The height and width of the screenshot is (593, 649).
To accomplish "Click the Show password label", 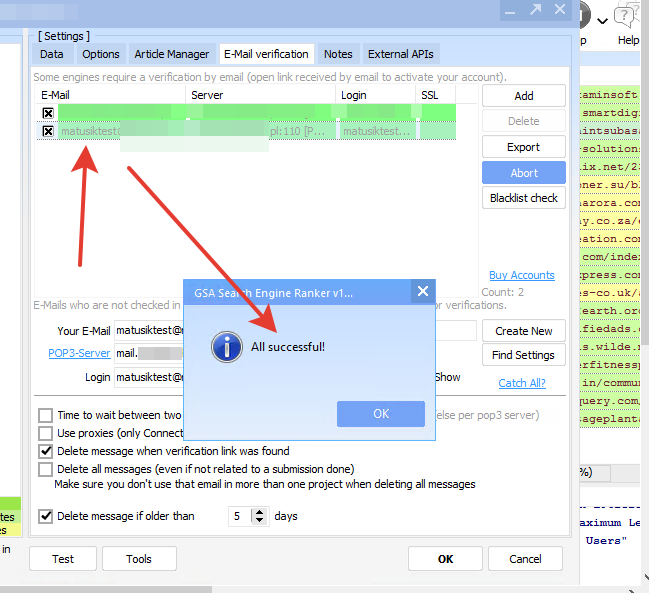I will [448, 377].
